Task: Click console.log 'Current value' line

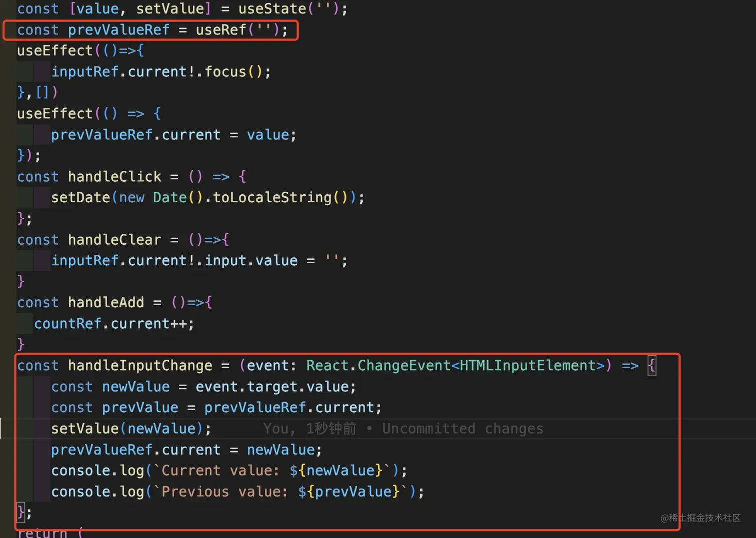Action: [229, 471]
